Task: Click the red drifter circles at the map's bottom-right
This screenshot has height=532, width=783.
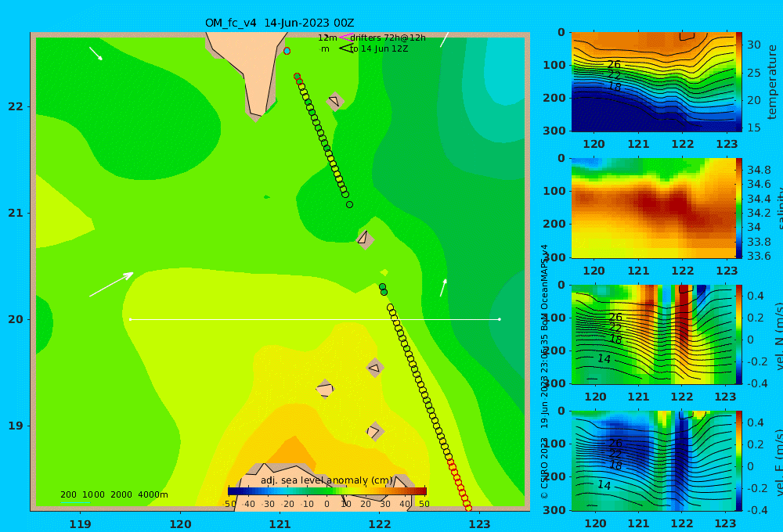Action: click(x=460, y=484)
